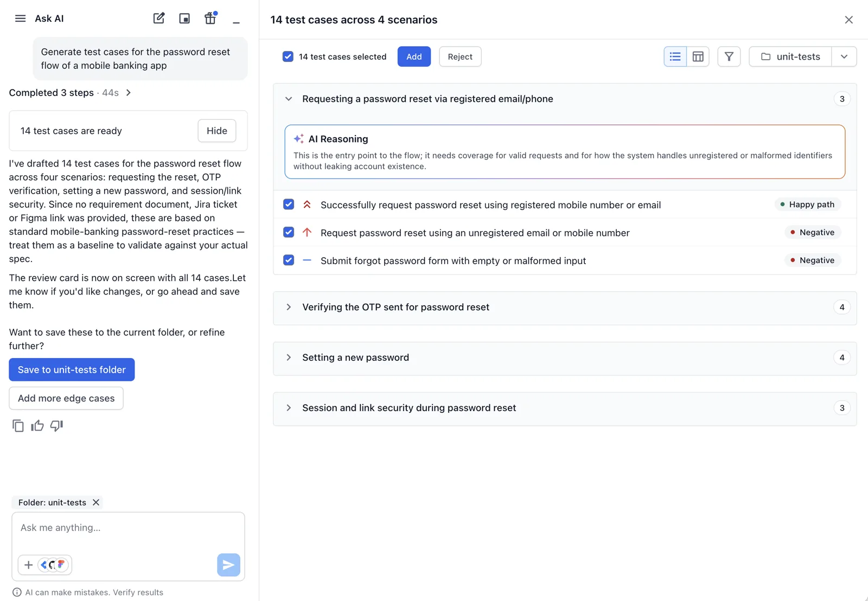Uncheck the 14 test cases selected checkbox
The height and width of the screenshot is (601, 868).
point(288,56)
